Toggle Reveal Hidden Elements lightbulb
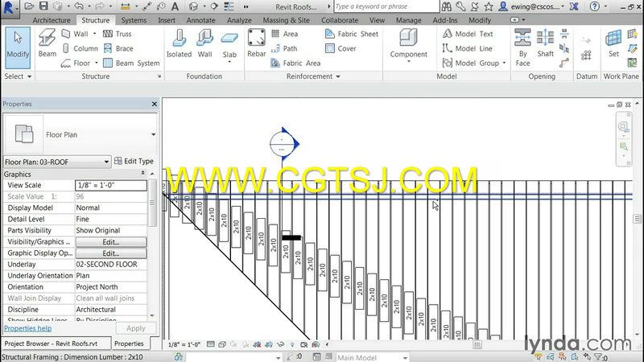 [292, 344]
